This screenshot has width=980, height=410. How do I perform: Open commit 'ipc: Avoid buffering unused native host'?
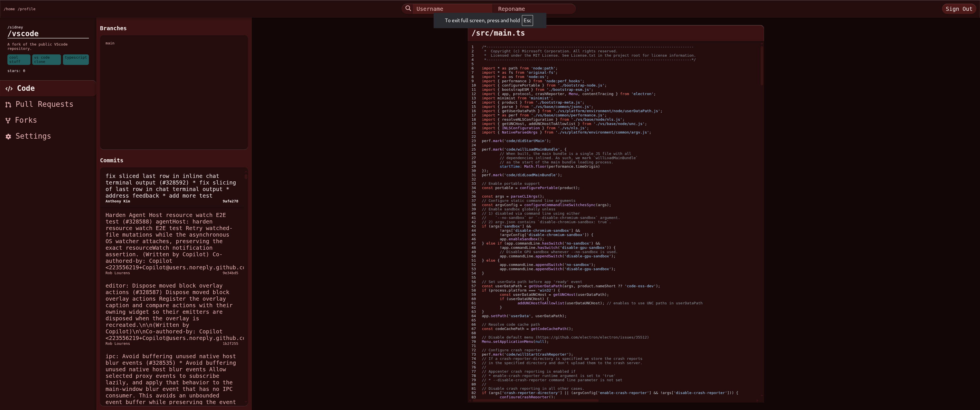pyautogui.click(x=172, y=379)
